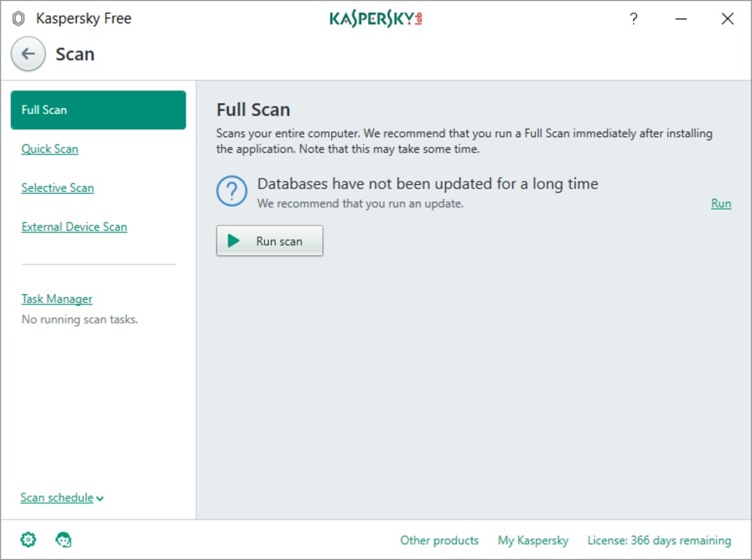
Task: Start the scan with Run scan button
Action: click(270, 241)
